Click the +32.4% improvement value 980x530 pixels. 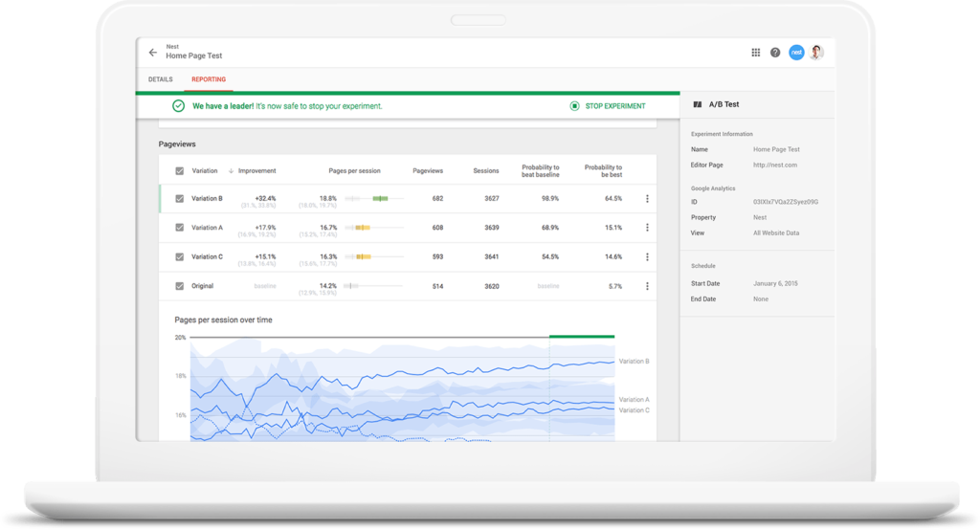266,198
